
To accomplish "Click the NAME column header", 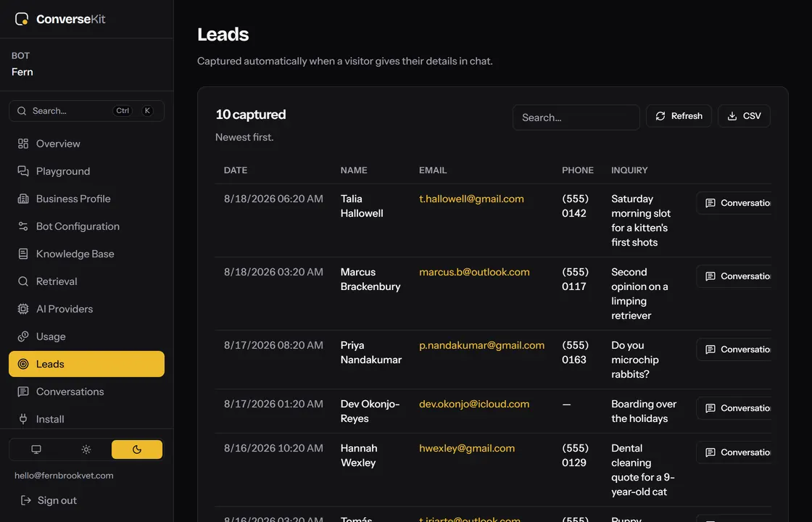I will (x=354, y=170).
